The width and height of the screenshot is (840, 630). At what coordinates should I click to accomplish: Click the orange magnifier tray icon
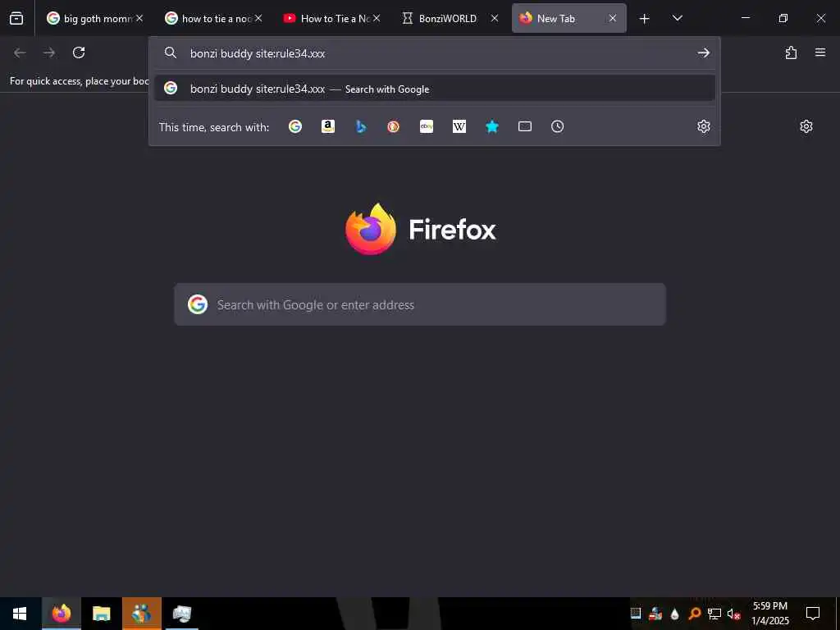694,614
